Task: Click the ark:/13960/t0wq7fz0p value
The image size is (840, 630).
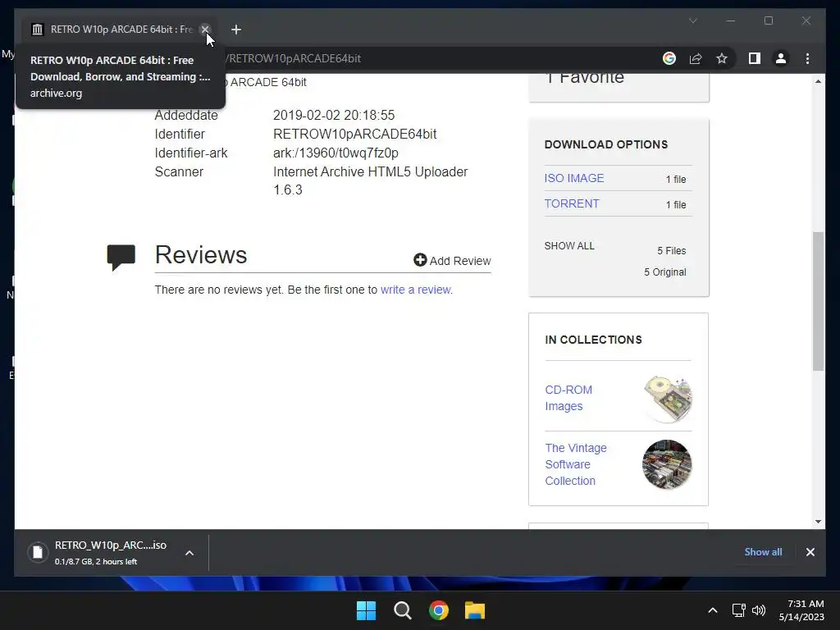Action: pyautogui.click(x=336, y=153)
